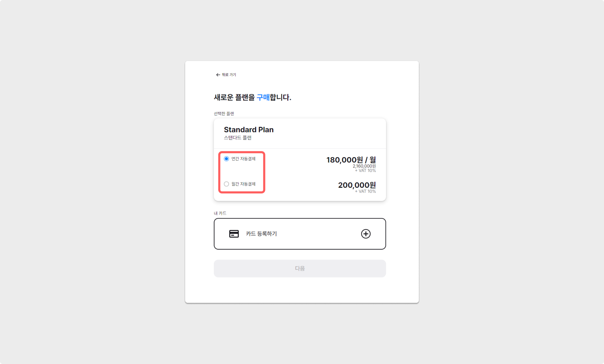Select the 연간 자동결제 radio button
Image resolution: width=604 pixels, height=364 pixels.
pyautogui.click(x=226, y=159)
